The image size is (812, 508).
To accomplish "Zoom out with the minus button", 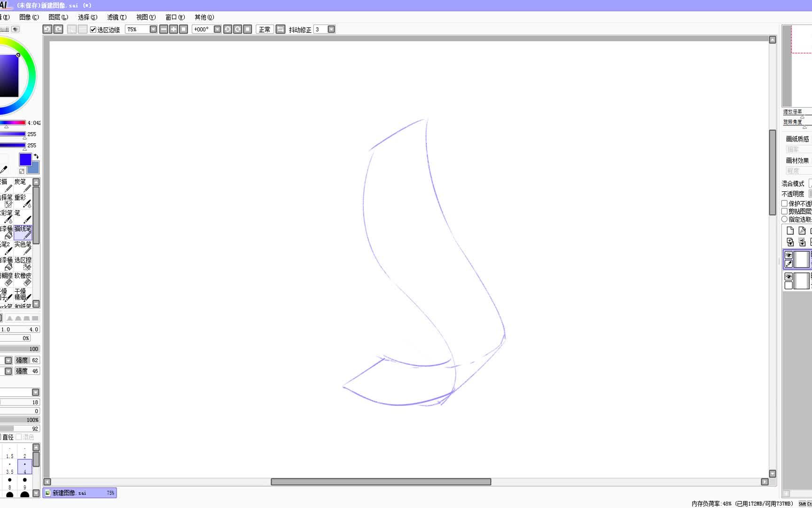I will coord(164,29).
